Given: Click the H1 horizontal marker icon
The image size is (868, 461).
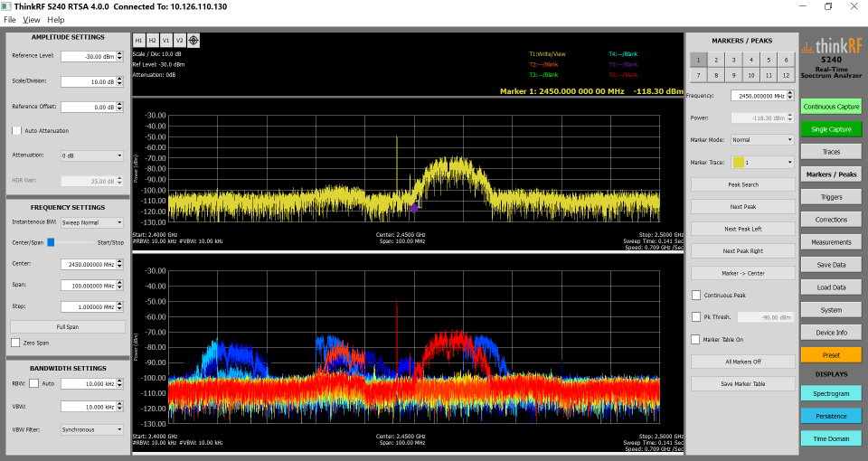Looking at the screenshot, I should pos(139,41).
